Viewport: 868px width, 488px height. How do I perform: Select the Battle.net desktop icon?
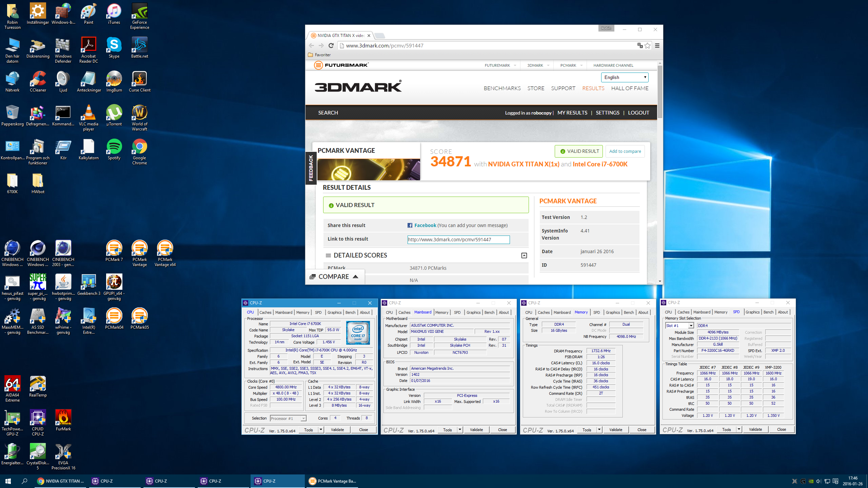coord(139,47)
